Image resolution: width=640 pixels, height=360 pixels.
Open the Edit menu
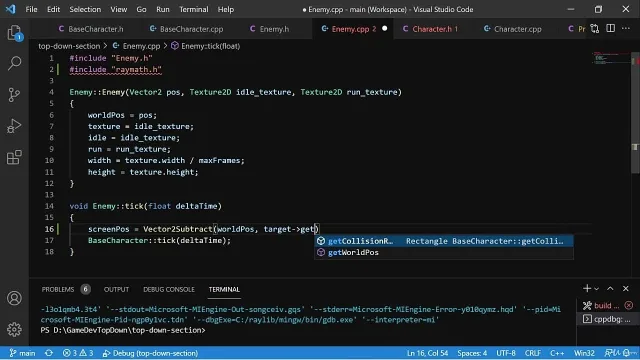pos(53,9)
